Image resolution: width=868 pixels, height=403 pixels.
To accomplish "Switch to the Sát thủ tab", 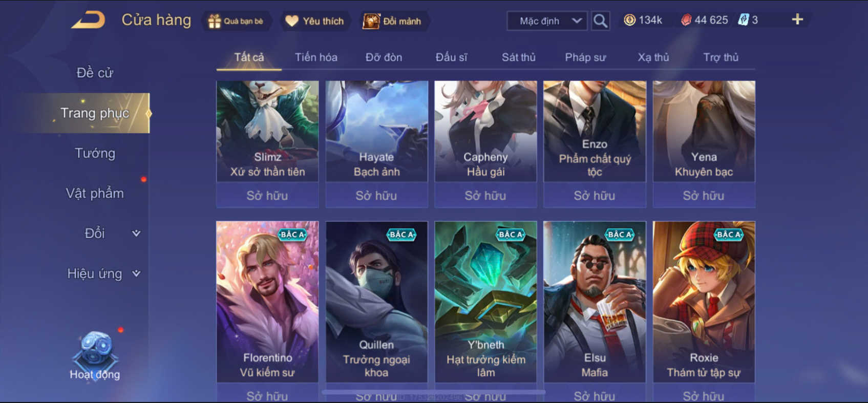I will [518, 57].
